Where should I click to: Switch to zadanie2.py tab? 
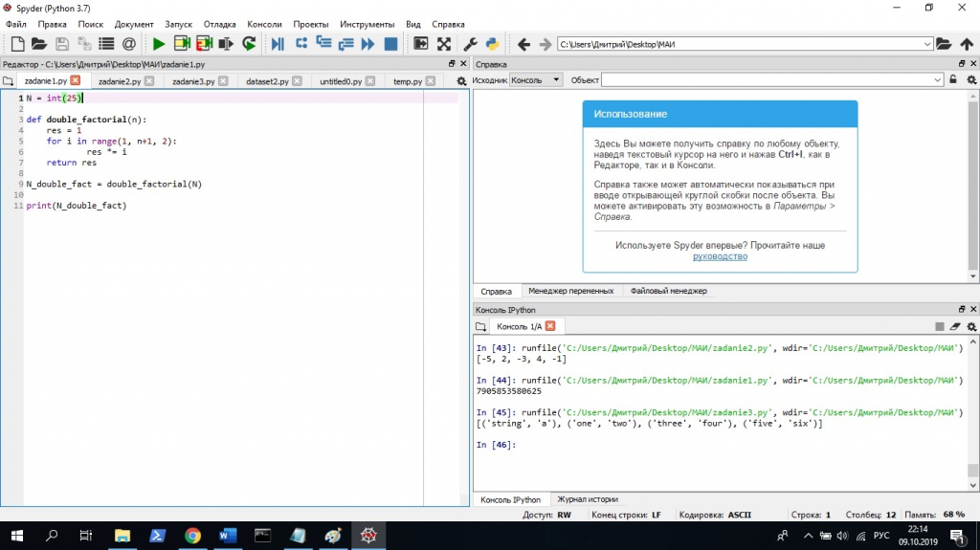point(120,81)
